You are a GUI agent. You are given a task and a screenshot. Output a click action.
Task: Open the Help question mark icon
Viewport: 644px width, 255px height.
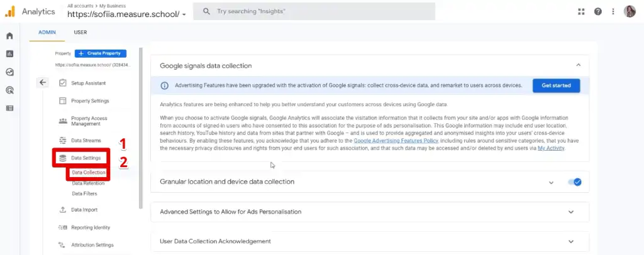597,11
